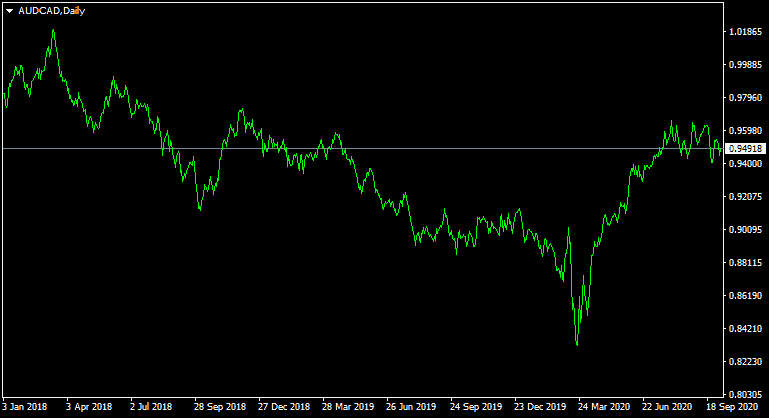The image size is (769, 418).
Task: Select the current price label 0.94918
Action: 745,149
